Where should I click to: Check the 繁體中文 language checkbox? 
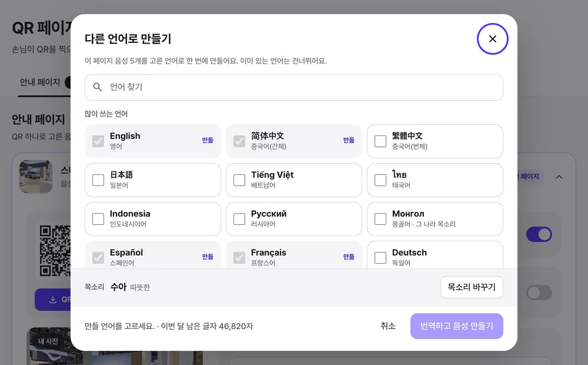point(380,141)
